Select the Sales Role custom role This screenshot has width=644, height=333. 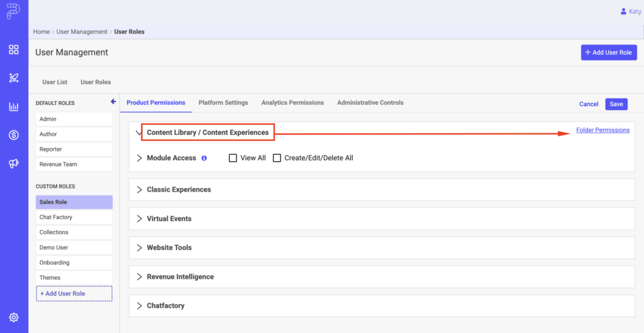pyautogui.click(x=74, y=202)
